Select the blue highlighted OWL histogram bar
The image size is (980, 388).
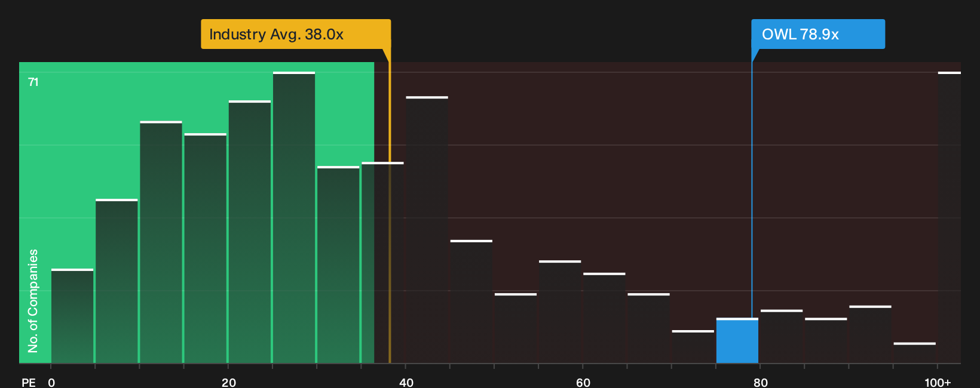click(x=737, y=340)
